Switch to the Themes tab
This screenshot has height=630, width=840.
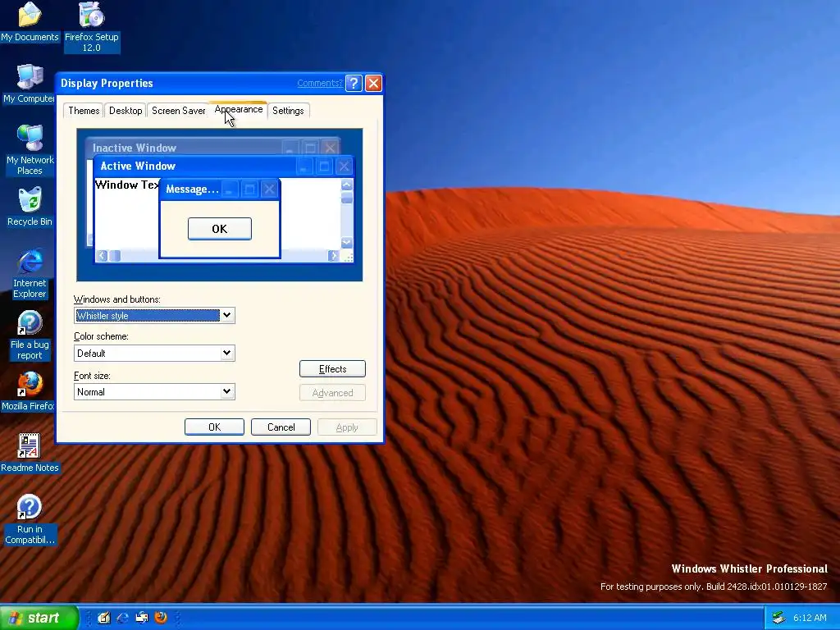84,111
